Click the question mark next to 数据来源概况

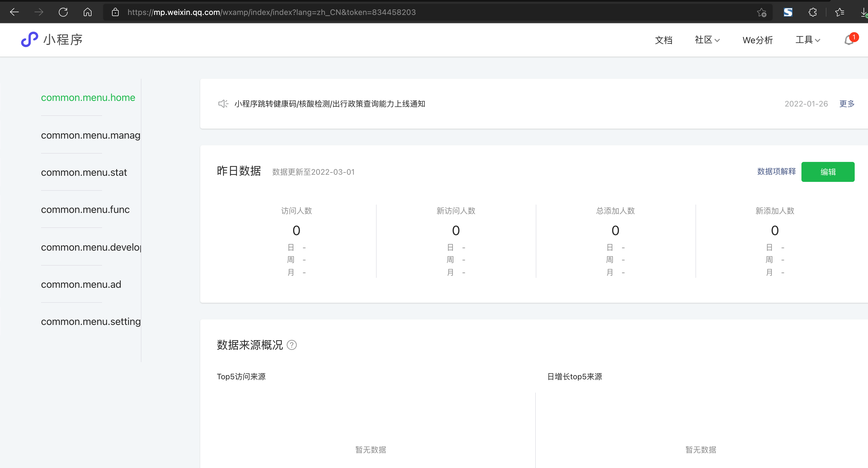[291, 345]
